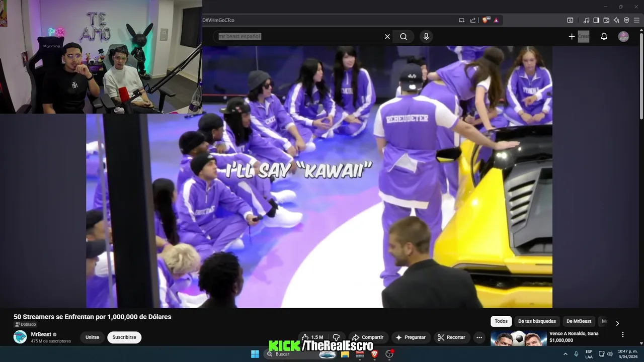The image size is (644, 362).
Task: Open File Explorer from taskbar
Action: pyautogui.click(x=345, y=354)
